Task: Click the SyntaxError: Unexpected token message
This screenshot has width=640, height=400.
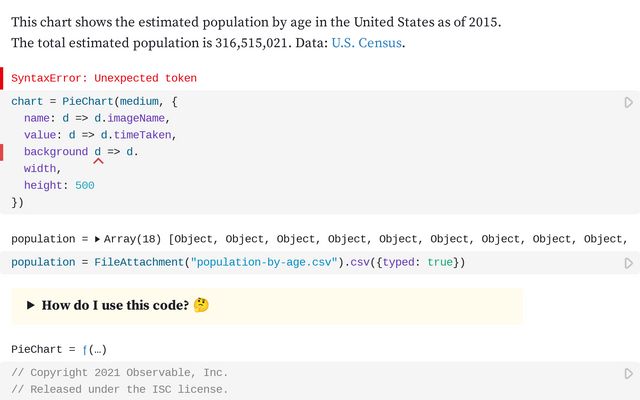Action: 104,78
